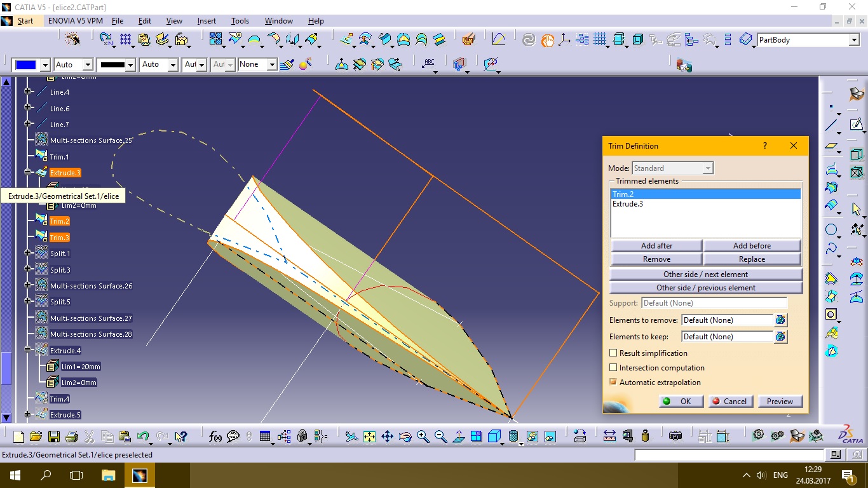Click the icon beside Elements to keep field
The height and width of the screenshot is (488, 868).
[781, 337]
